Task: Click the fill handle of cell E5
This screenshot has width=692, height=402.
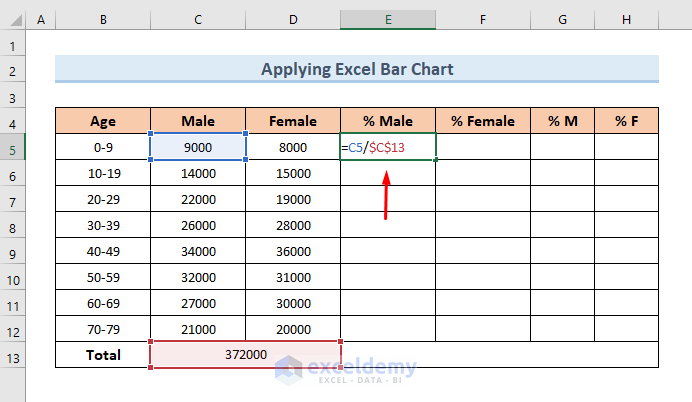Action: coord(436,160)
